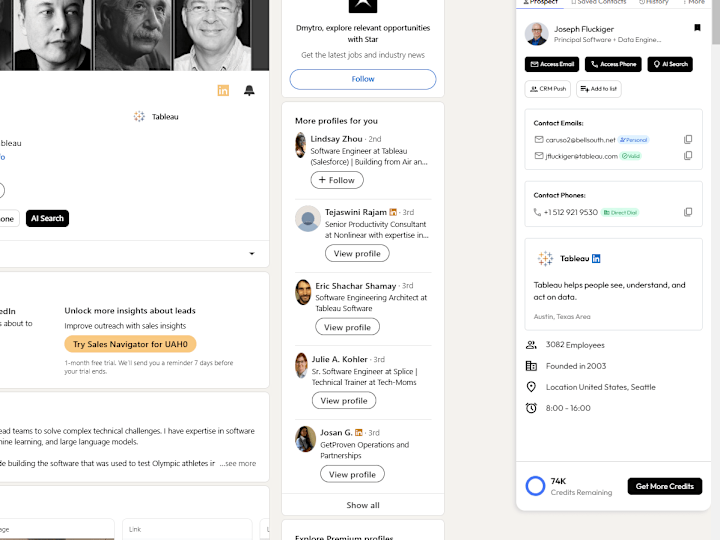Viewport: 720px width, 540px height.
Task: Copy the +1 512 921 9530 phone number
Action: (x=688, y=212)
